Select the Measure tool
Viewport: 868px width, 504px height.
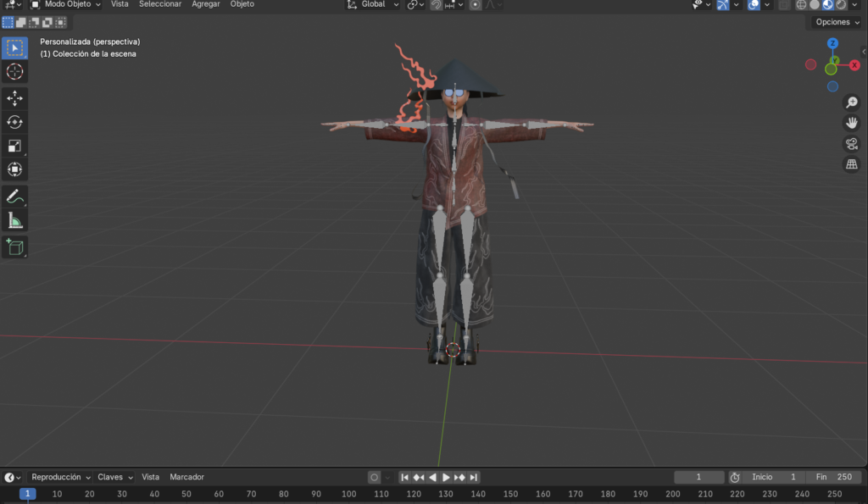pos(14,221)
